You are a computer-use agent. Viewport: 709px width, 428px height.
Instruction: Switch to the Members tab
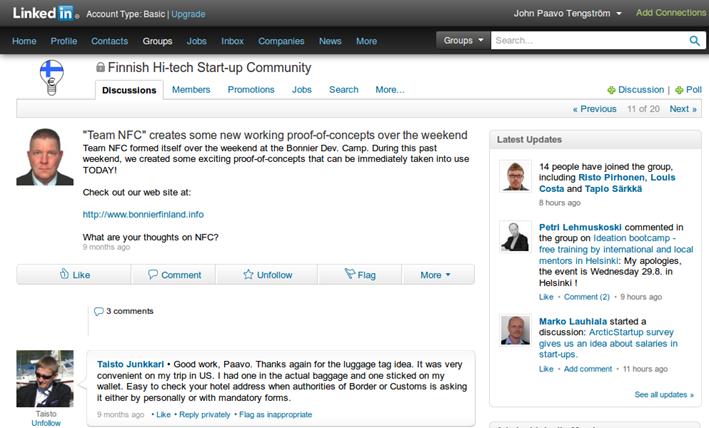tap(191, 89)
